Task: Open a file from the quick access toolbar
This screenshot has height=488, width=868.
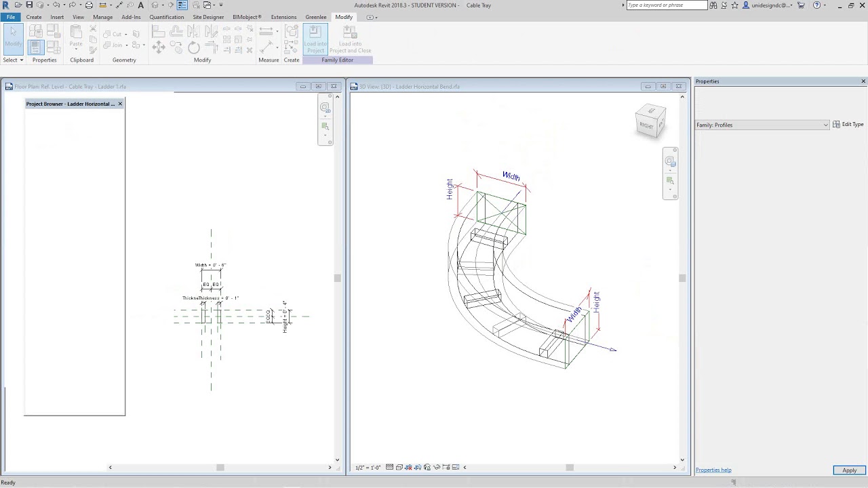Action: pos(18,5)
